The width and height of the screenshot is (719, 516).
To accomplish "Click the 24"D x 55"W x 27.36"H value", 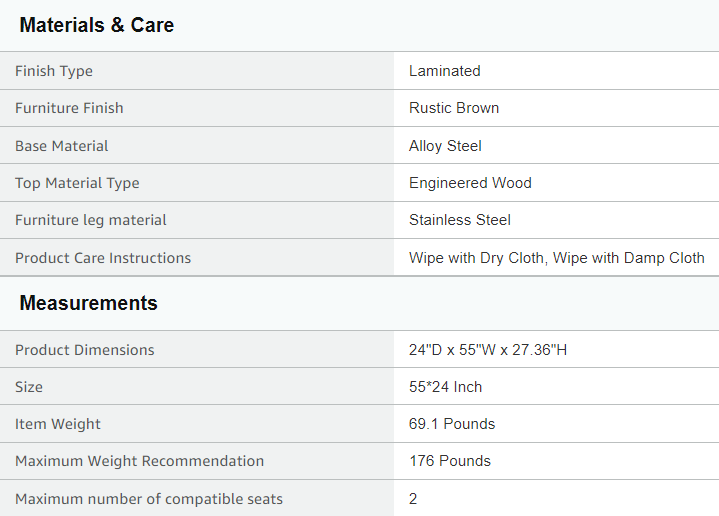I will [x=488, y=350].
